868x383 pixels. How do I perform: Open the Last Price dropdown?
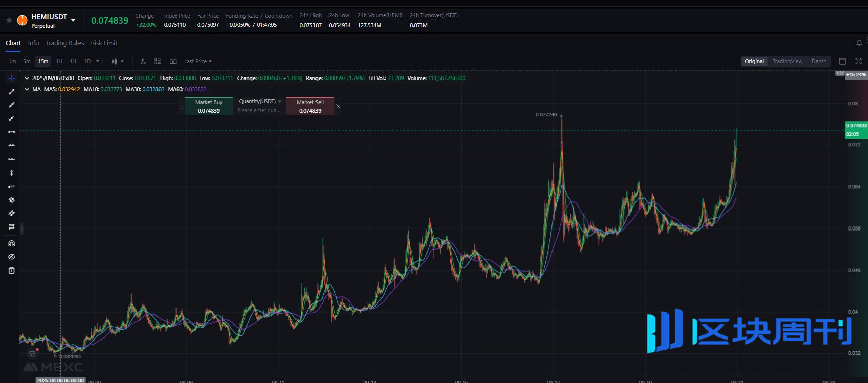click(x=198, y=61)
